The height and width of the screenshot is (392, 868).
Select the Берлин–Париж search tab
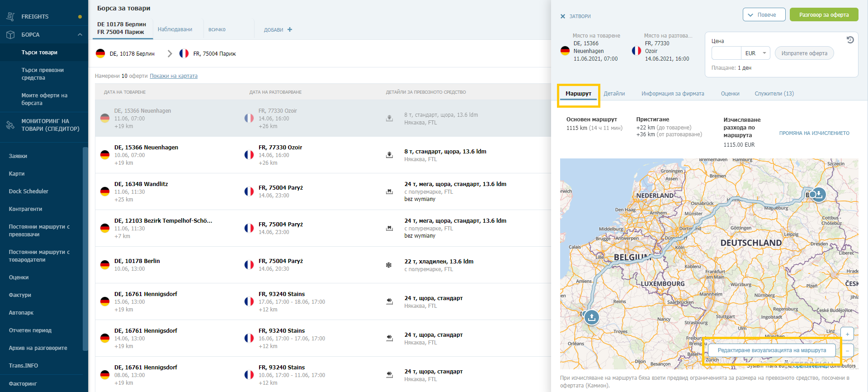pos(122,28)
